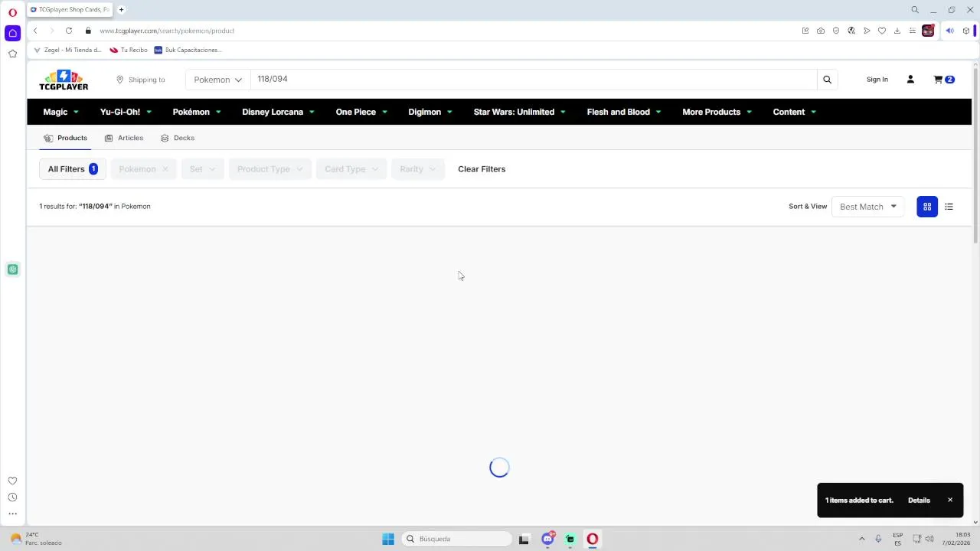This screenshot has width=980, height=551.
Task: Expand Flesh and Blood menu
Action: [x=624, y=112]
